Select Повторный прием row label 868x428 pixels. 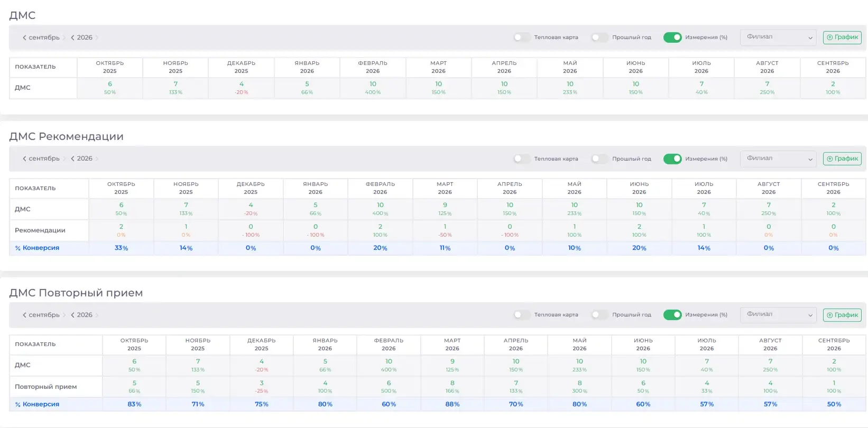point(46,387)
